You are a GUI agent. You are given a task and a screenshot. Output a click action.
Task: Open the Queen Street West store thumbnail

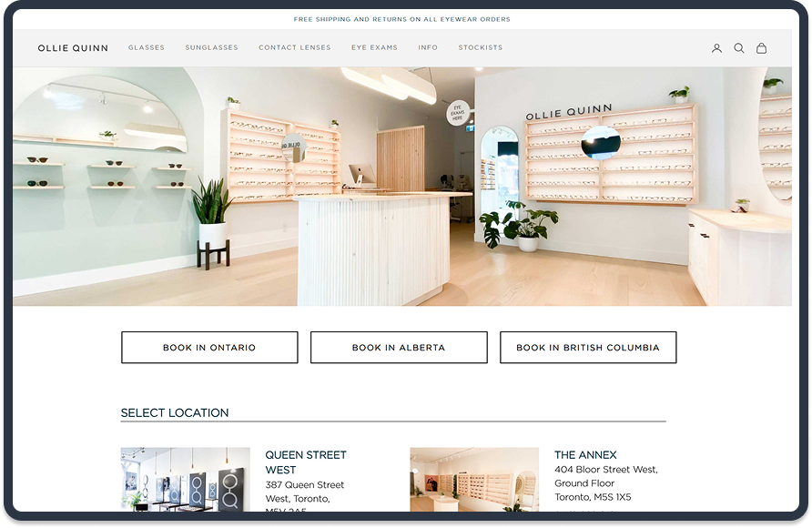[x=186, y=480]
